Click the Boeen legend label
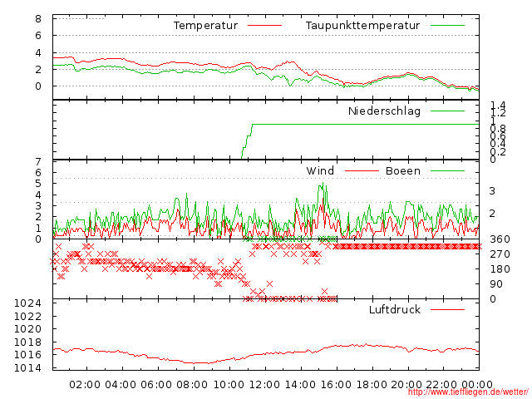Viewport: 532px width, 399px height. [402, 170]
